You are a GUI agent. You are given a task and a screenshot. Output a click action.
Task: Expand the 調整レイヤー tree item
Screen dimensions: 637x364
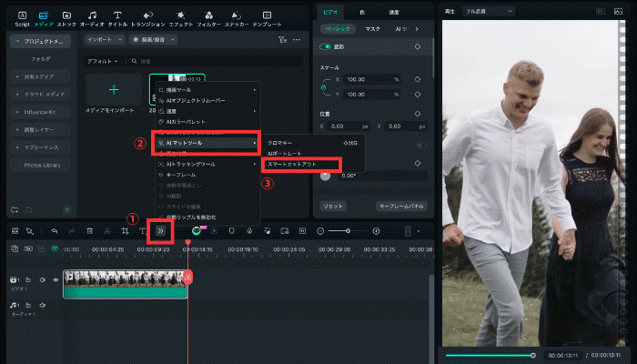coord(17,129)
